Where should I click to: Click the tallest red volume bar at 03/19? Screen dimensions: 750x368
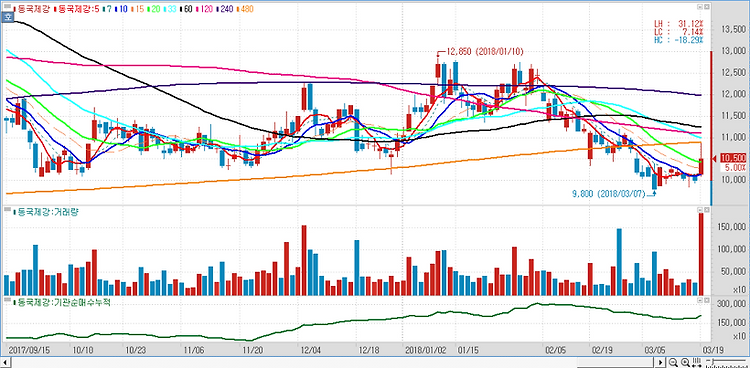[x=701, y=254]
